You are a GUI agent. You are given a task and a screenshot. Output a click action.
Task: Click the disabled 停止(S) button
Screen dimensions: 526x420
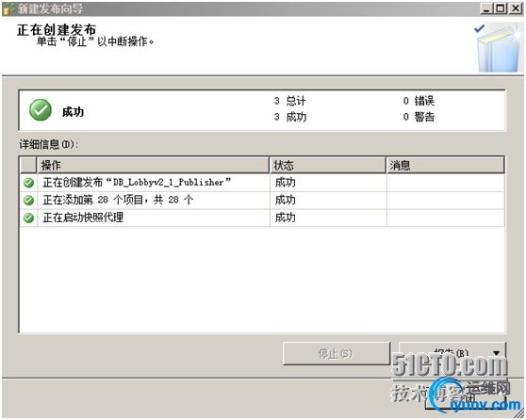point(337,353)
